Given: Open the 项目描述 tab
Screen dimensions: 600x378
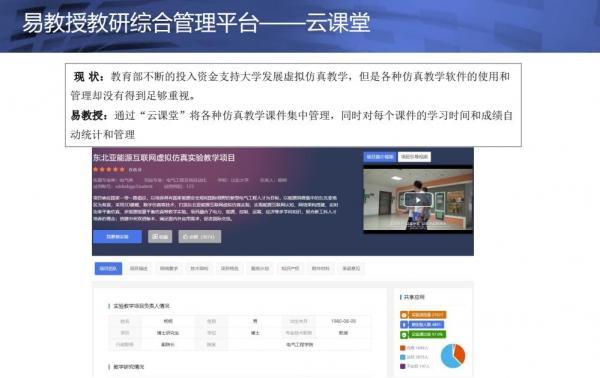Looking at the screenshot, I should [x=139, y=269].
